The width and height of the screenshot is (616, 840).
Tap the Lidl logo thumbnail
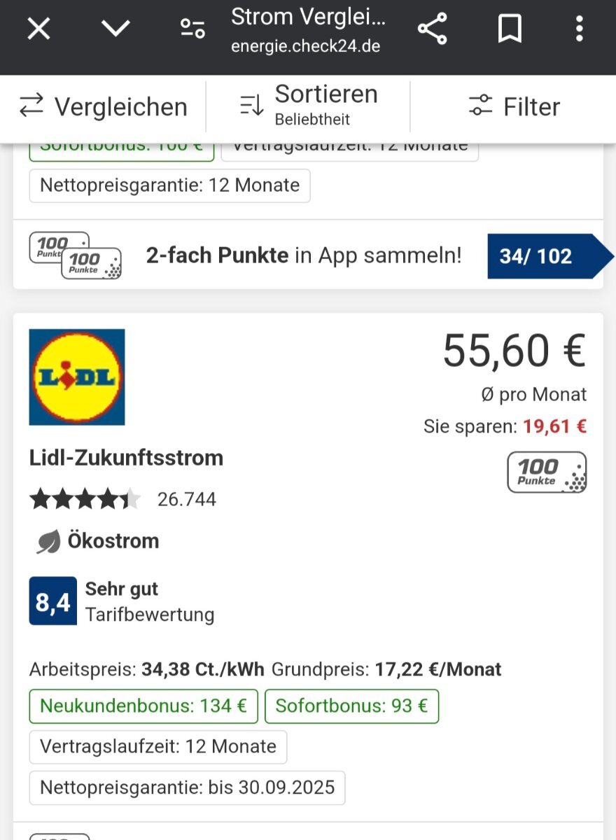click(77, 377)
